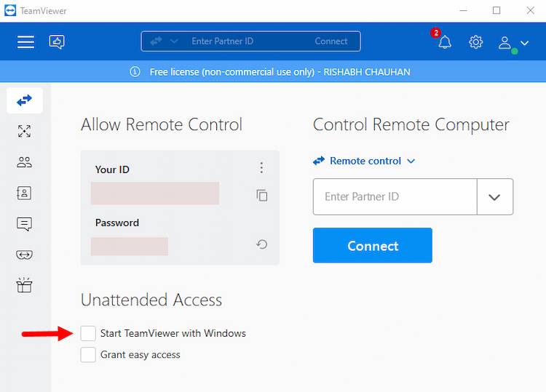Generate a new random password

click(262, 244)
